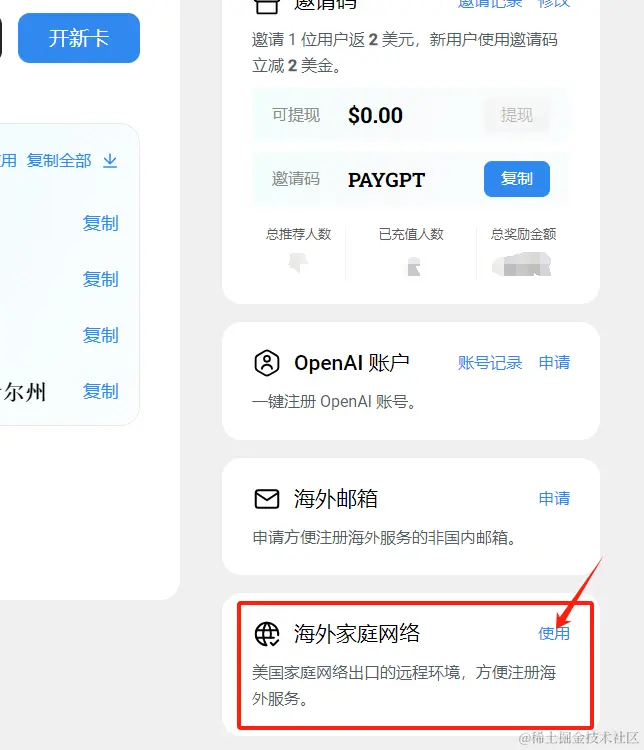
Task: Click the third 复制 link in the card details list
Action: tap(100, 335)
